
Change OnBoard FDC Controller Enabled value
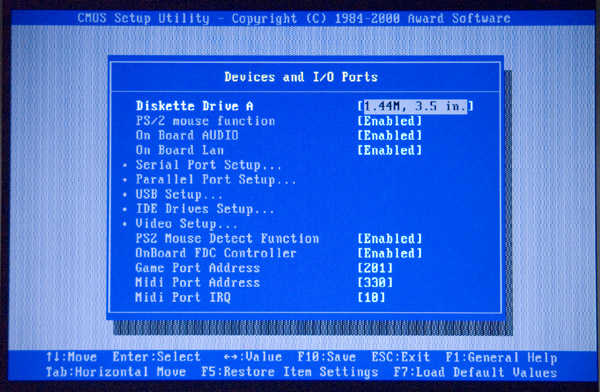[389, 253]
